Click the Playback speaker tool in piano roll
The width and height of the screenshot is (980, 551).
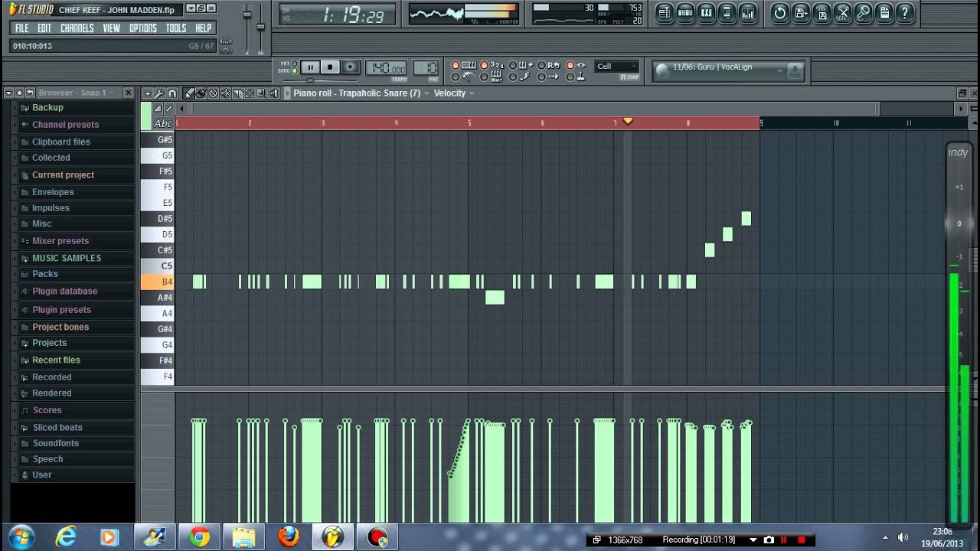pyautogui.click(x=273, y=93)
